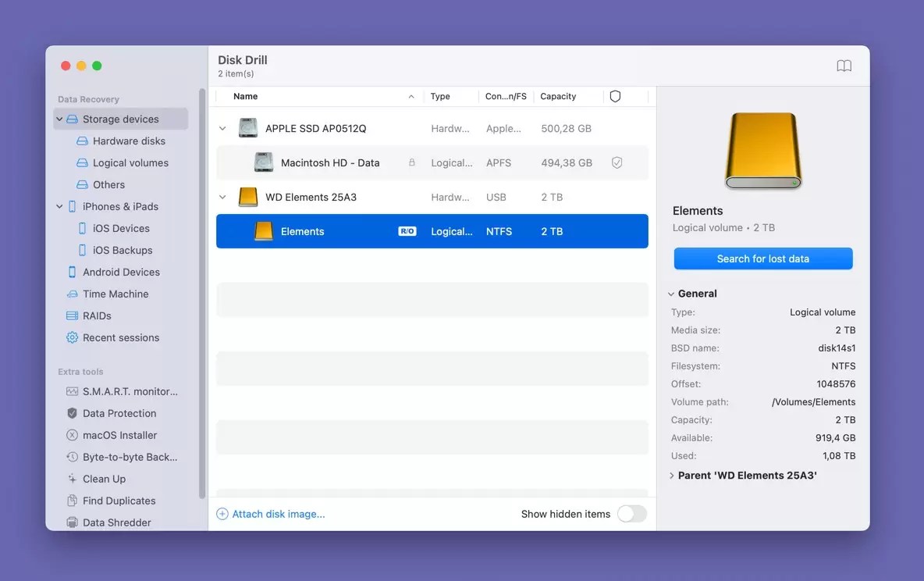Click the Time Machine icon
The height and width of the screenshot is (581, 924).
[x=72, y=294]
